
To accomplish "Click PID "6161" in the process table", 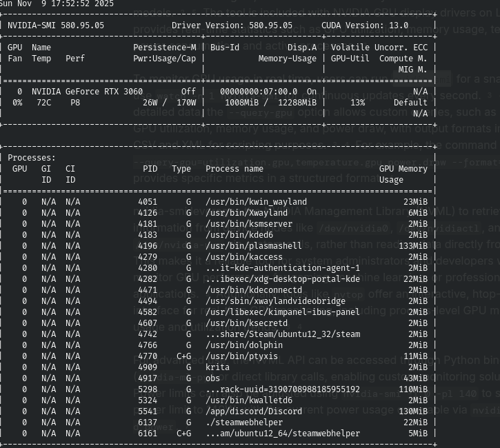I will coord(148,434).
